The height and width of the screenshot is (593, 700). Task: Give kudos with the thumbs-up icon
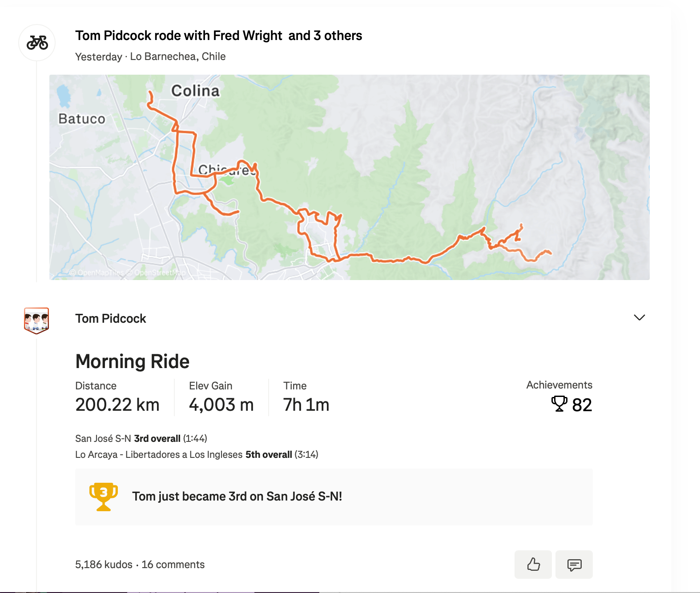tap(533, 565)
